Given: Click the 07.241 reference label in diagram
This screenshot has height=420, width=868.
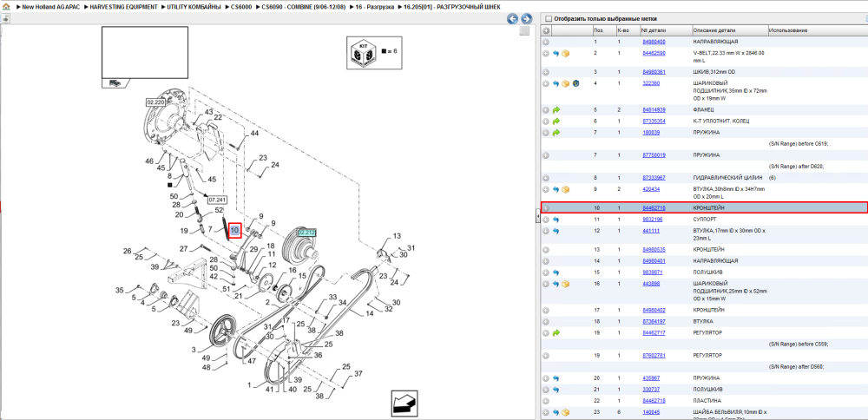Looking at the screenshot, I should point(218,200).
